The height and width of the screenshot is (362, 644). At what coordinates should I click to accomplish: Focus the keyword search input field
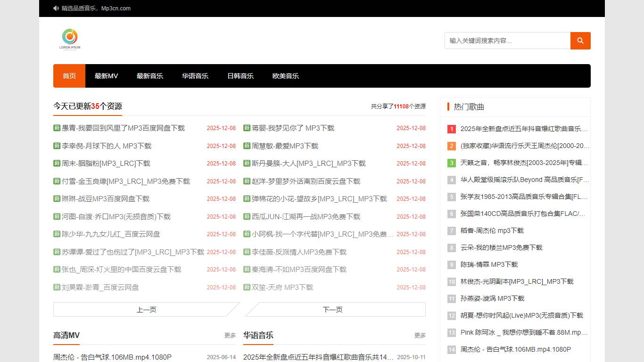click(507, 41)
